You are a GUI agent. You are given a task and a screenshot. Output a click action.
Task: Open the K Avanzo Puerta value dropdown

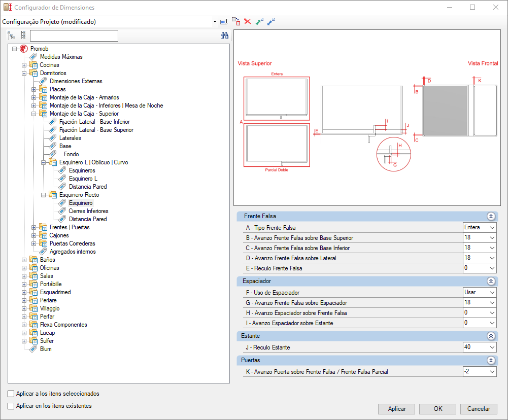click(492, 371)
